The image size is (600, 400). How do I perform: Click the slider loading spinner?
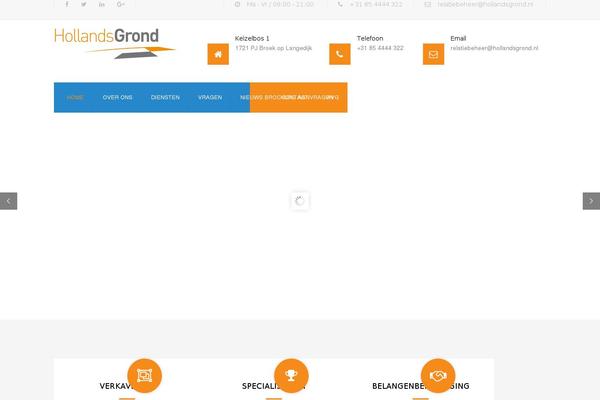pyautogui.click(x=300, y=201)
